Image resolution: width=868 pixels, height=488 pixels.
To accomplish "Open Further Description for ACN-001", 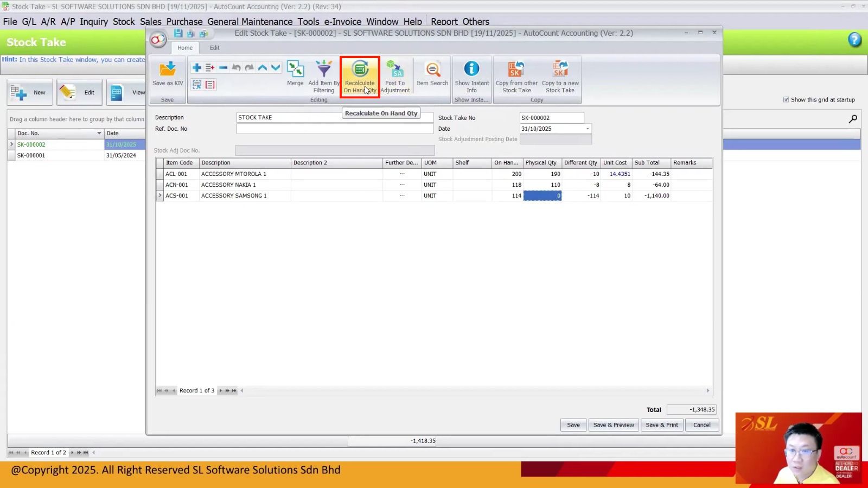I will [x=402, y=185].
